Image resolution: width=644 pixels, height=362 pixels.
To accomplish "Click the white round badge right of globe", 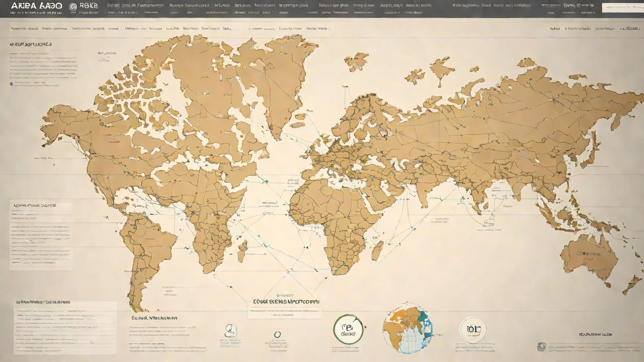I will (472, 330).
